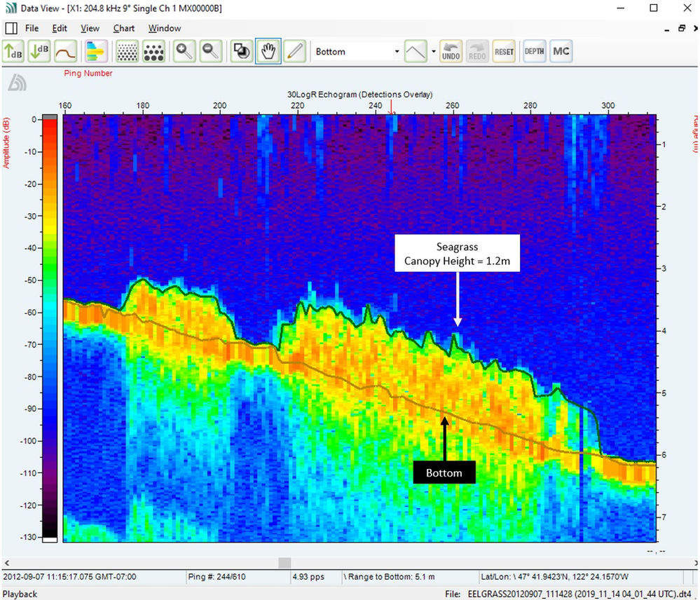The height and width of the screenshot is (600, 700).
Task: Open the color palette tool
Action: click(96, 50)
